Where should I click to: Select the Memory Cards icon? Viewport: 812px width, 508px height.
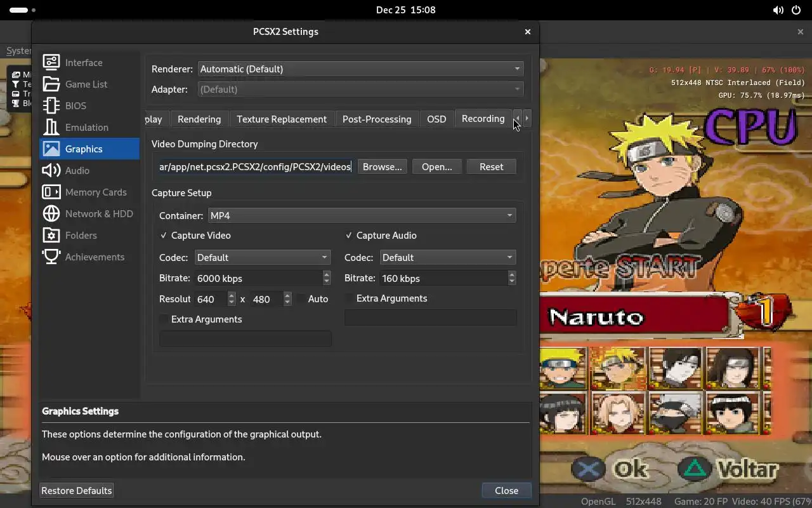[x=51, y=192]
